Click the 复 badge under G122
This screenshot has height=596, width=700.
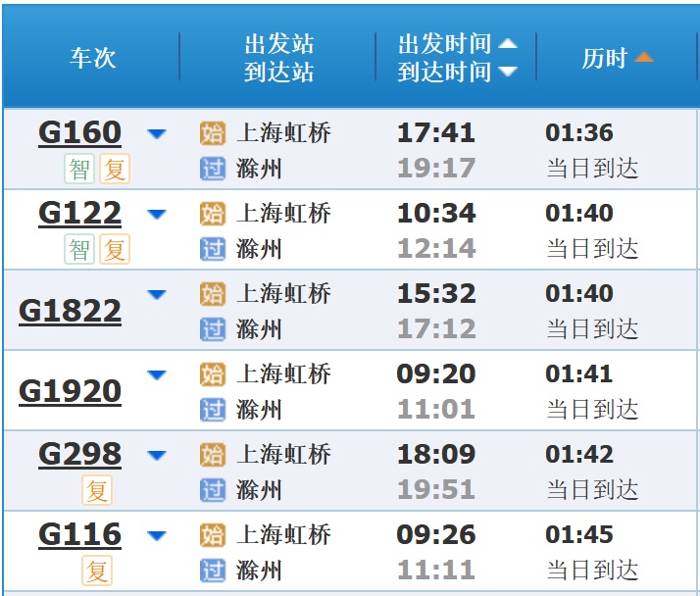click(116, 250)
